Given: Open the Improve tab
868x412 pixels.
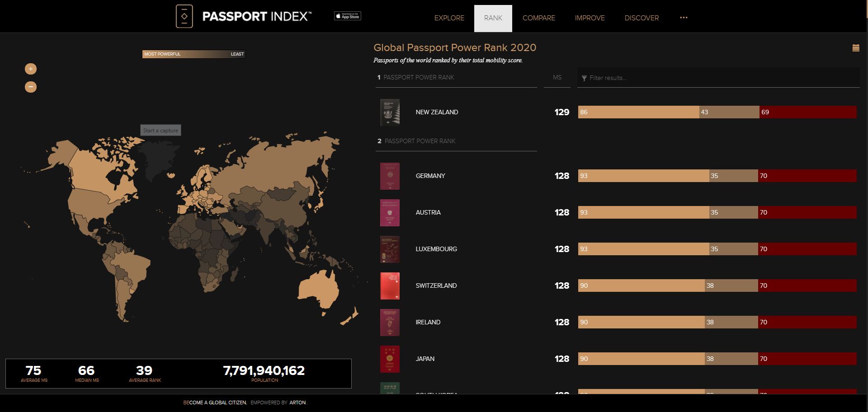Looking at the screenshot, I should [590, 18].
